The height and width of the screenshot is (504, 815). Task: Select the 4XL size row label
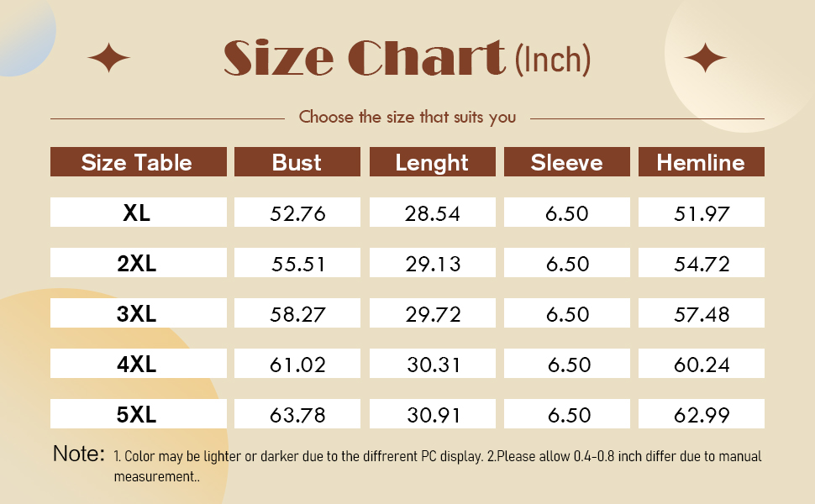click(138, 364)
